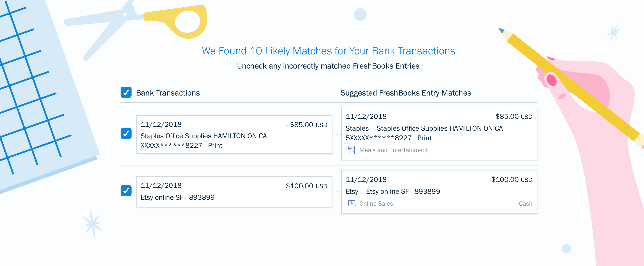This screenshot has height=266, width=644.
Task: Toggle the select-all Bank Transactions checkbox
Action: tap(126, 92)
